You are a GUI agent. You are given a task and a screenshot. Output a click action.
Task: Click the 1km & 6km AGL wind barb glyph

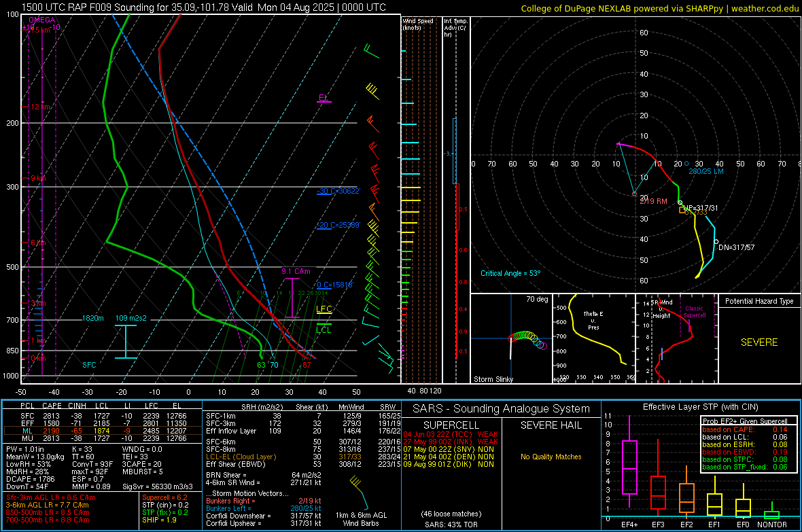coord(359,491)
